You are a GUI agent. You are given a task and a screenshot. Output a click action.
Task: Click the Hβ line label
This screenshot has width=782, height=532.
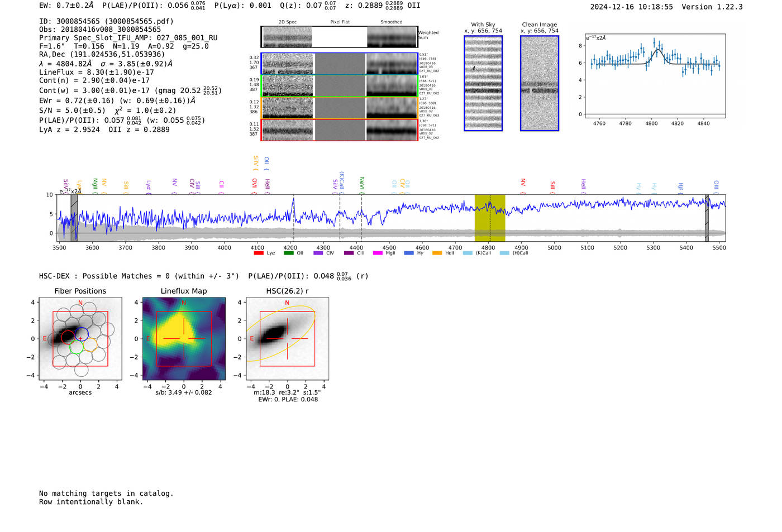680,186
